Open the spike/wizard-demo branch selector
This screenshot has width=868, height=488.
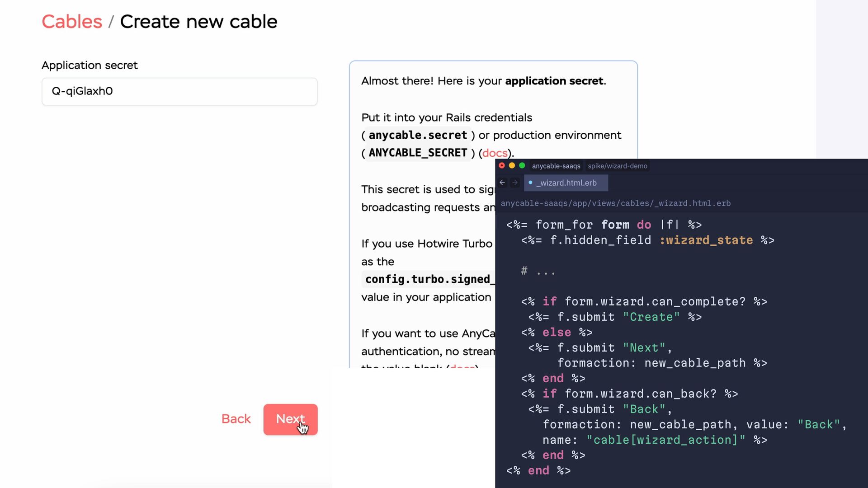(x=617, y=166)
